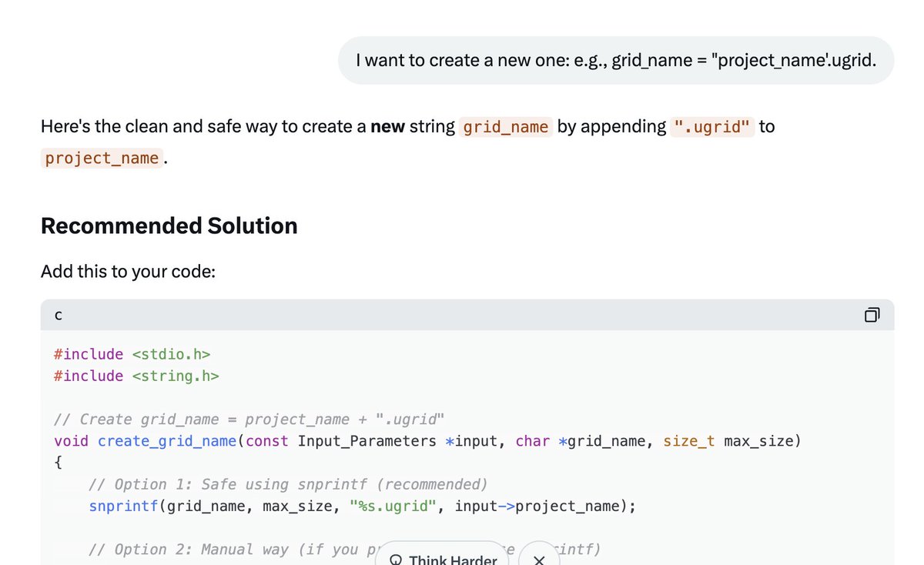This screenshot has width=924, height=565.
Task: Click the Think Harder button
Action: [x=443, y=559]
